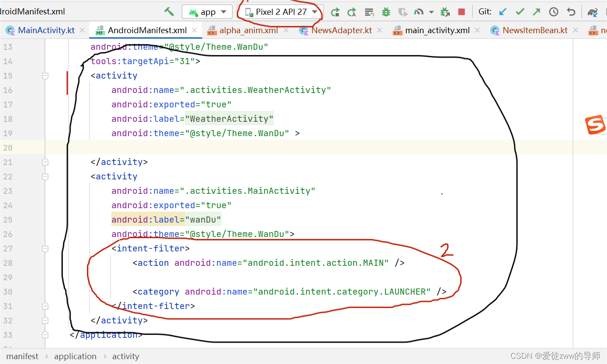Open the alpha_anim.xml tab
This screenshot has height=364, width=607.
(248, 30)
